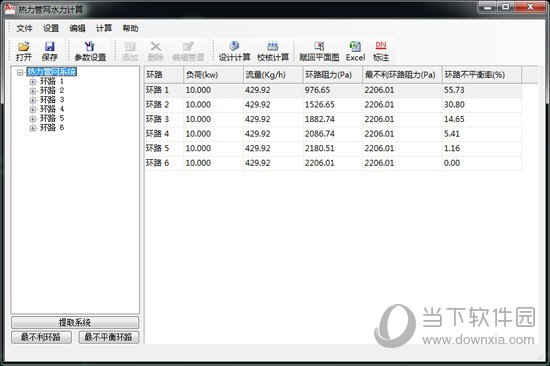Open the 文件 menu
The image size is (550, 366).
click(x=24, y=28)
